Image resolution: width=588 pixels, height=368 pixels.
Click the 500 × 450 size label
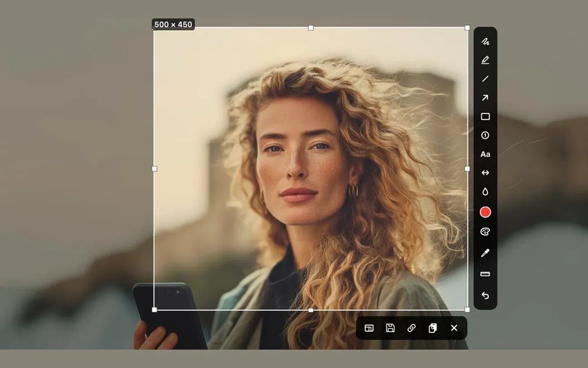pos(173,25)
